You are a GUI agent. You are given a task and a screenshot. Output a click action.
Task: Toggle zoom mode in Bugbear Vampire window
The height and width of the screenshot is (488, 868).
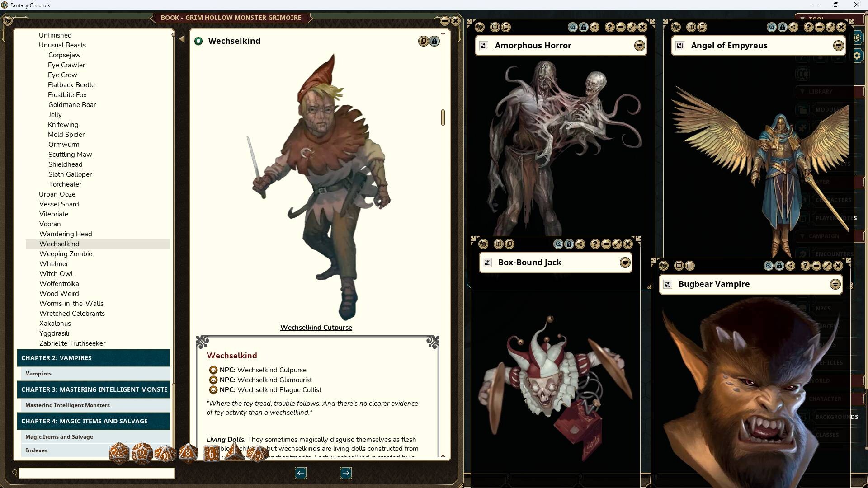[x=769, y=266]
